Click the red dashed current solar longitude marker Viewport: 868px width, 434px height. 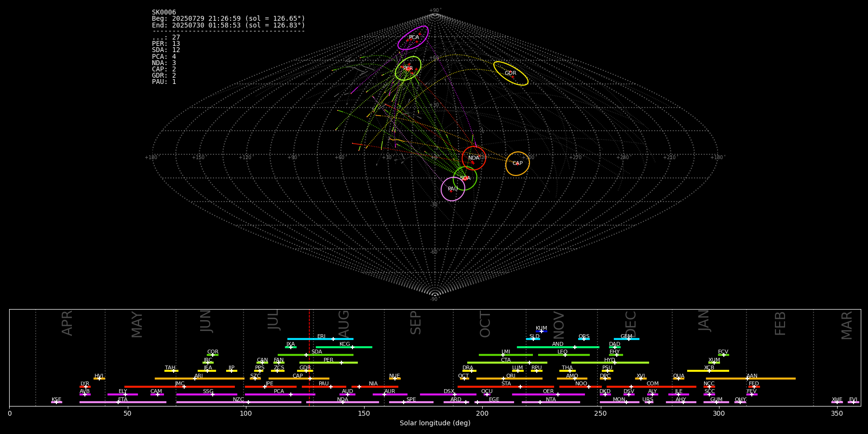(x=309, y=357)
